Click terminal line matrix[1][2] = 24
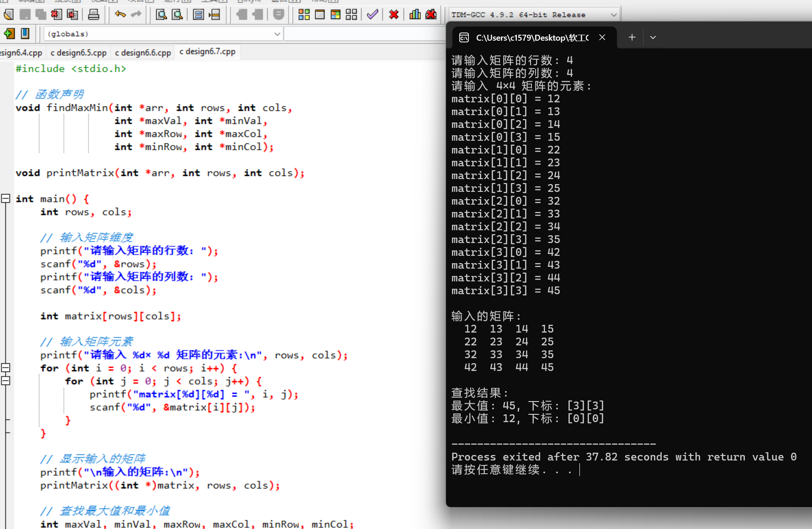 tap(506, 175)
